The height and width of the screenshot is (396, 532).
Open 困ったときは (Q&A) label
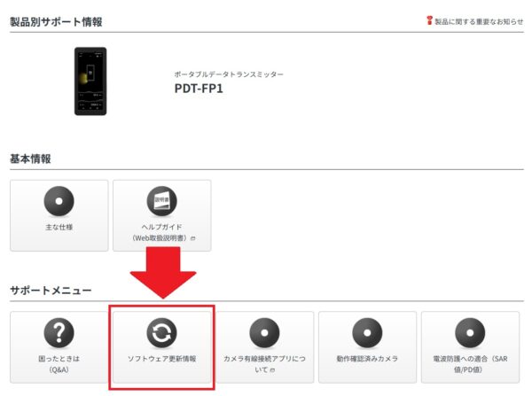[59, 364]
